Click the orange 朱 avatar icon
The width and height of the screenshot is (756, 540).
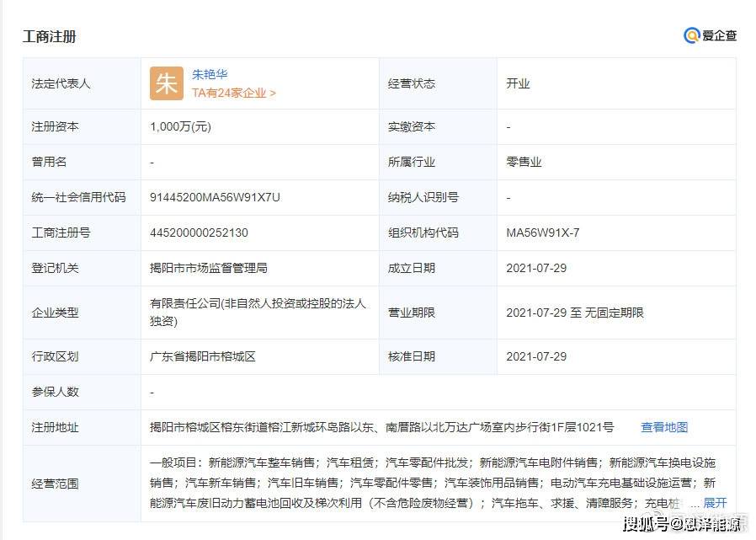click(x=166, y=83)
